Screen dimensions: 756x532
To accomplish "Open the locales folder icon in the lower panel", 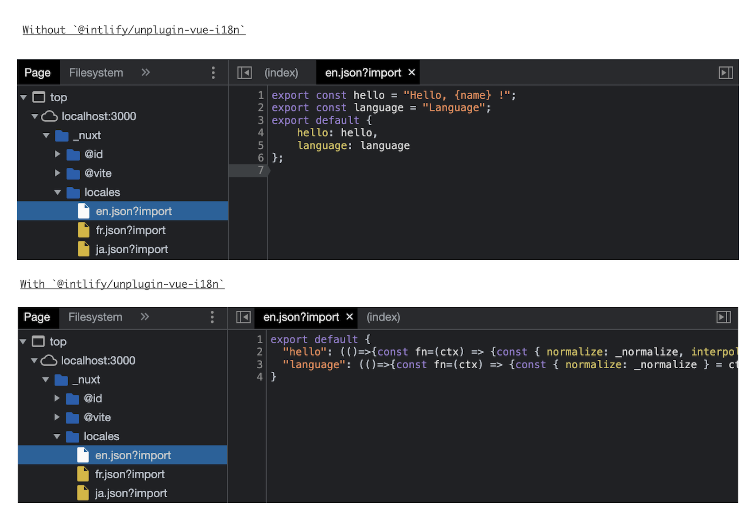I will (x=72, y=436).
